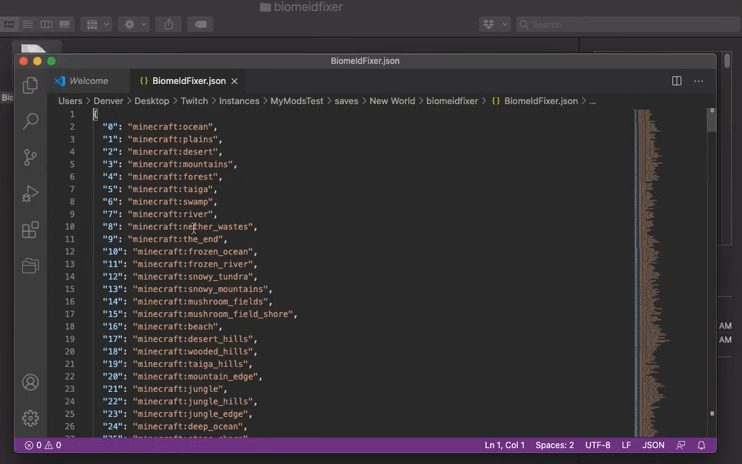Split the editor to the right
The width and height of the screenshot is (742, 464).
pyautogui.click(x=677, y=81)
